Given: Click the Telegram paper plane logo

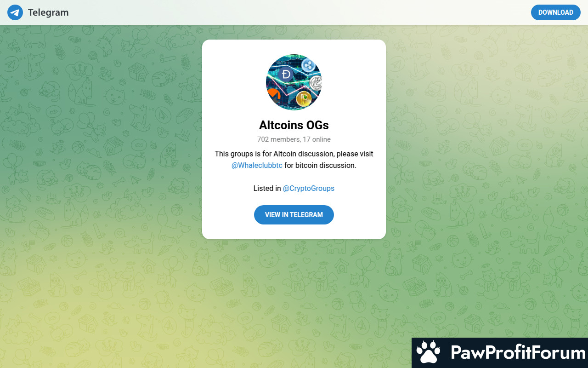Looking at the screenshot, I should pyautogui.click(x=15, y=12).
